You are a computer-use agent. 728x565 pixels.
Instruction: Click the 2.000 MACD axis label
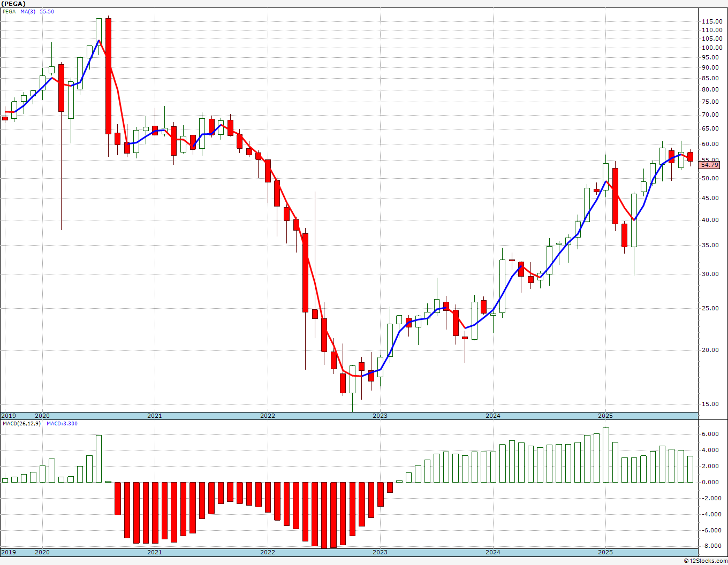pyautogui.click(x=710, y=466)
